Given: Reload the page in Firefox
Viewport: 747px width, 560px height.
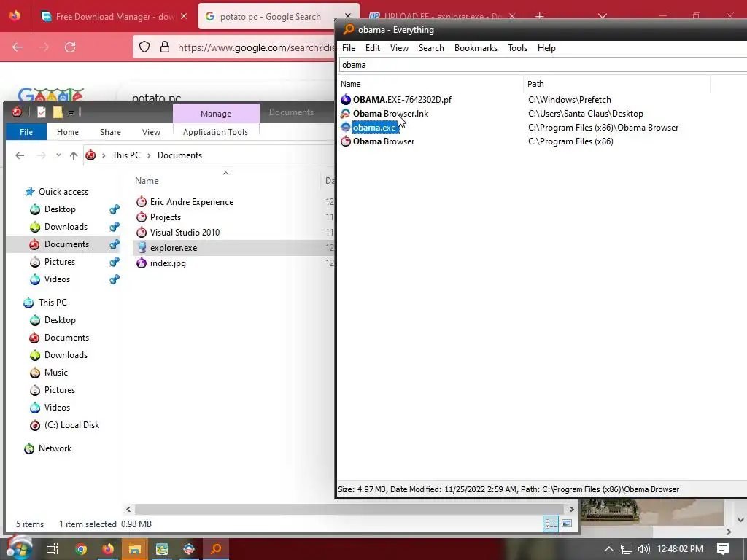Looking at the screenshot, I should (x=70, y=47).
